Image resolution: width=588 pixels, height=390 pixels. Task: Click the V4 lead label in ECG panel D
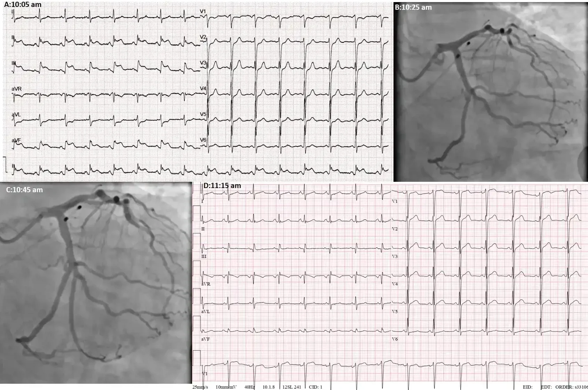[x=395, y=284]
